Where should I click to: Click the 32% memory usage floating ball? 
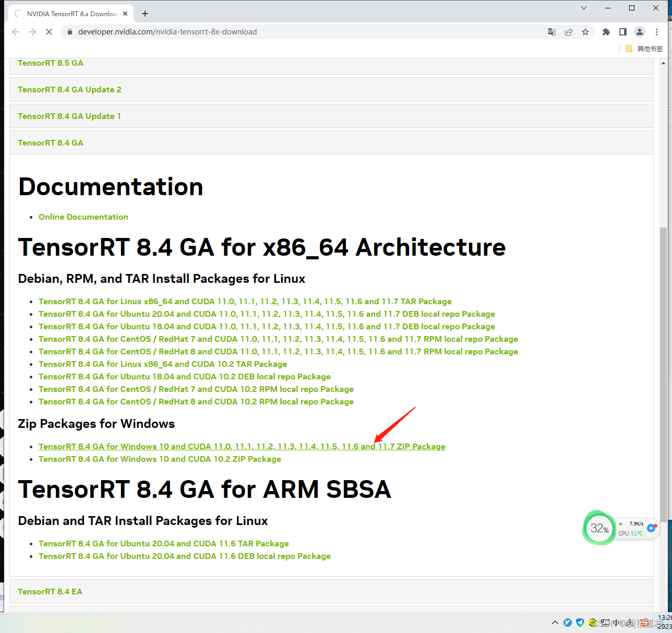pos(599,528)
